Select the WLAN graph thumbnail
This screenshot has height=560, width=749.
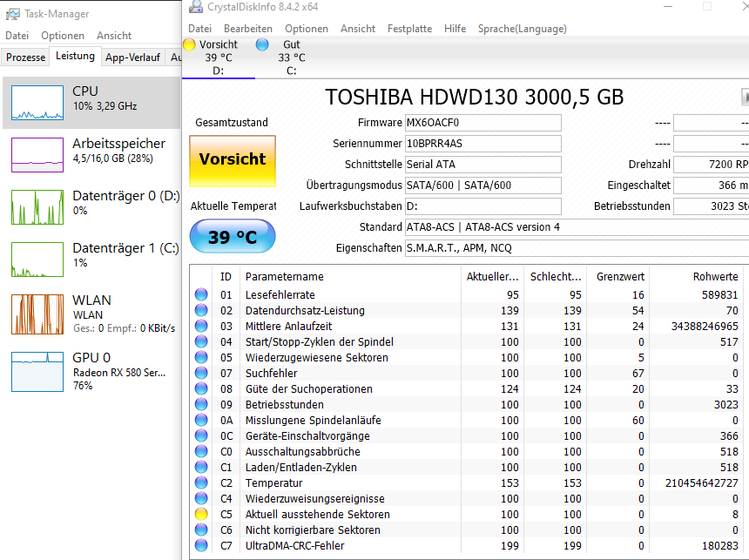click(x=37, y=314)
